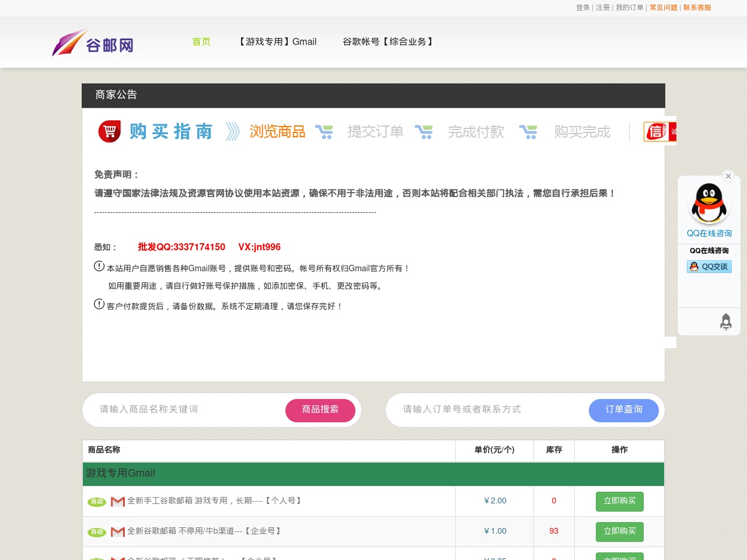Click the price ¥2.00 cell

[x=495, y=501]
